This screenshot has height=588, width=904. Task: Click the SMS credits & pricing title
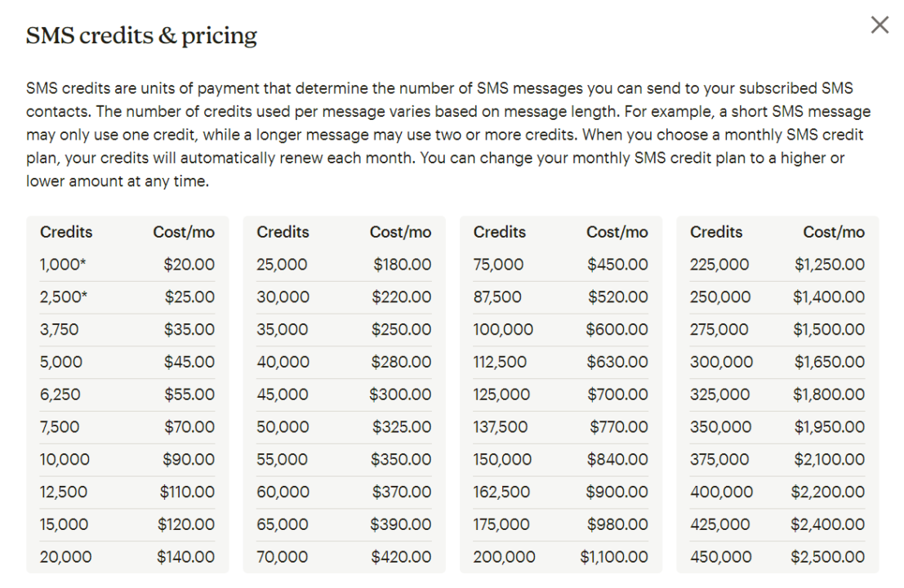pyautogui.click(x=141, y=35)
